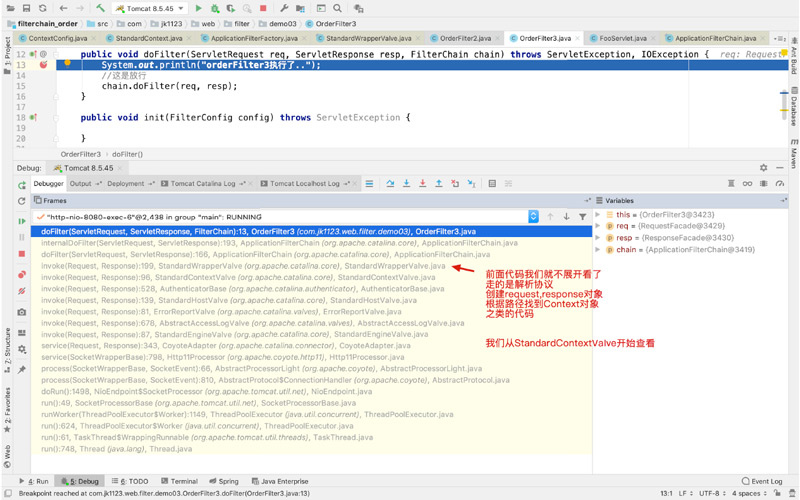Click the Build project hammer icon
The width and height of the screenshot is (800, 500).
(x=101, y=8)
